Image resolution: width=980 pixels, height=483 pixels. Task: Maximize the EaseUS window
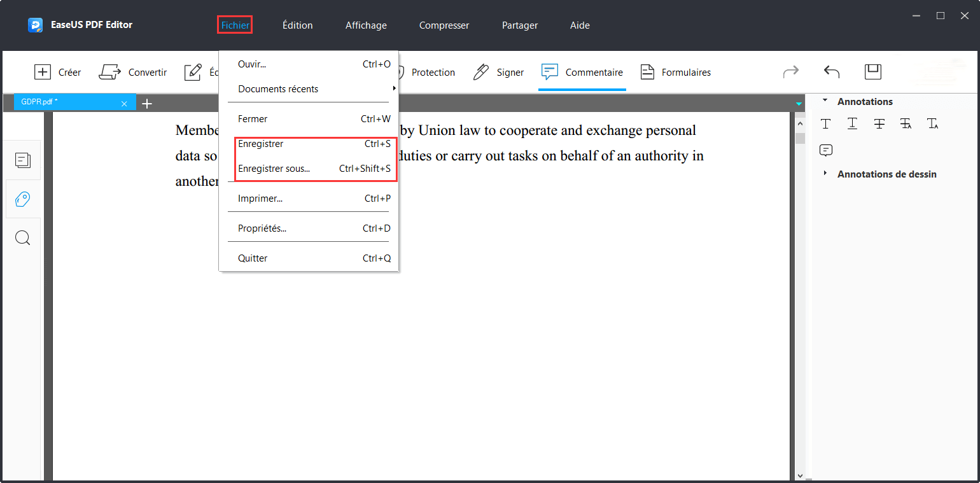pyautogui.click(x=941, y=15)
